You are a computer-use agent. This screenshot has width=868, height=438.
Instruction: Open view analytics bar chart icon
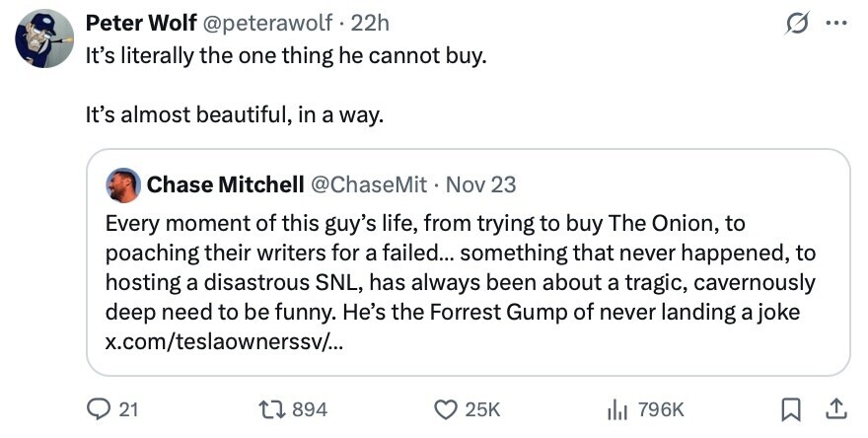616,408
